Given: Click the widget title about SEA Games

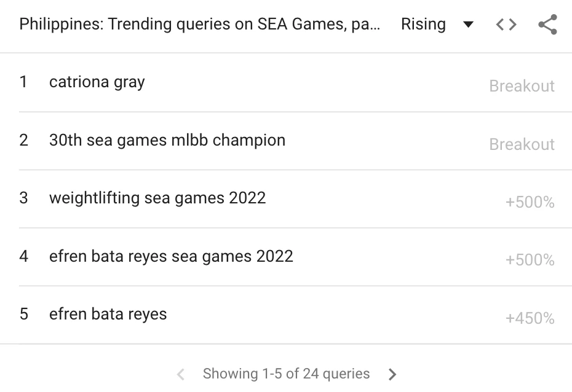Looking at the screenshot, I should click(199, 25).
